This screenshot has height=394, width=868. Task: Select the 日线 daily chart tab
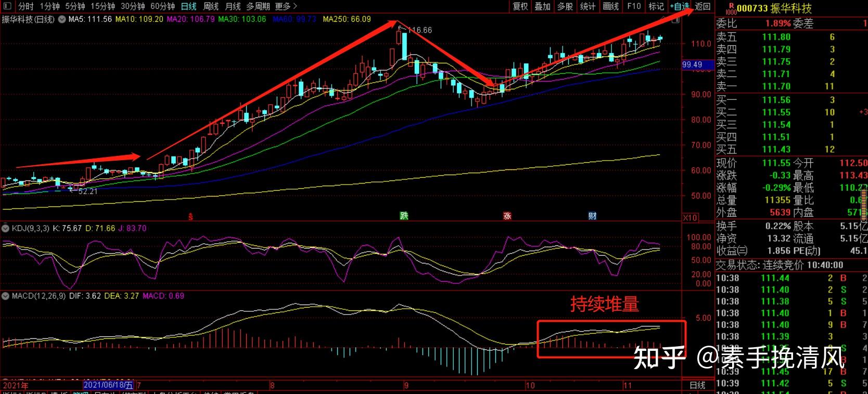click(189, 6)
